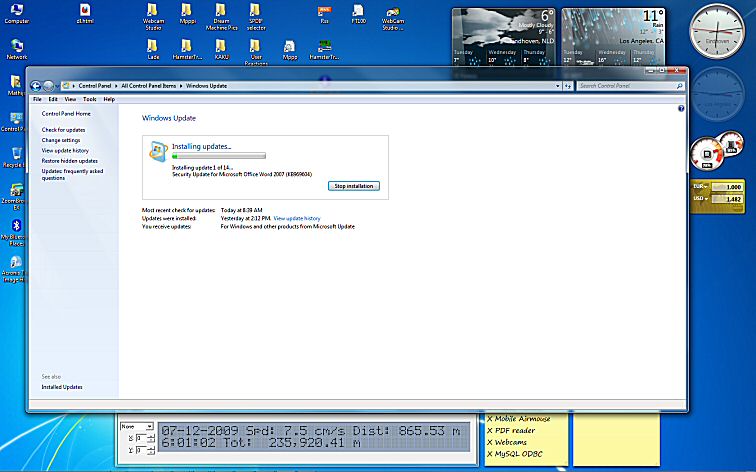Screen dimensions: 756x472
Task: Go to Control Panel Home
Action: click(66, 114)
